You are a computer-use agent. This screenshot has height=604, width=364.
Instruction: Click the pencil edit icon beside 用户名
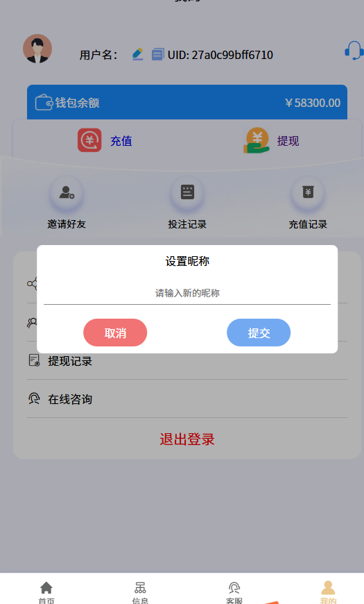tap(138, 54)
